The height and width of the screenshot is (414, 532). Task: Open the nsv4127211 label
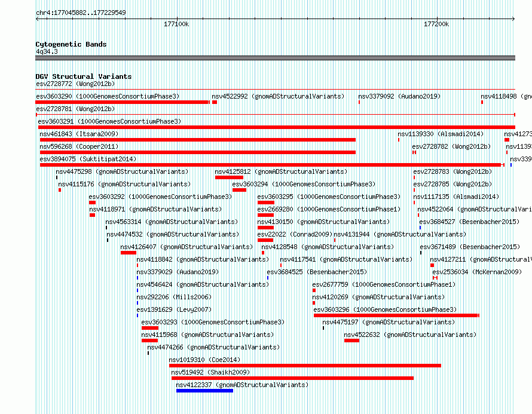point(481,259)
